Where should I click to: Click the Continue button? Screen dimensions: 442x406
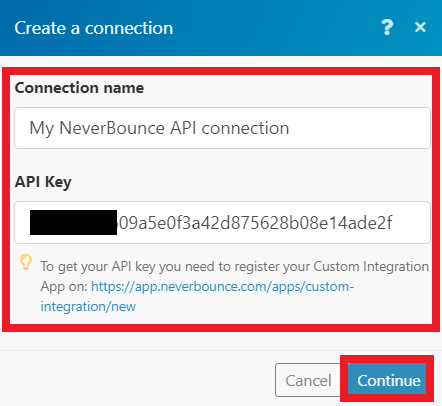coord(387,379)
